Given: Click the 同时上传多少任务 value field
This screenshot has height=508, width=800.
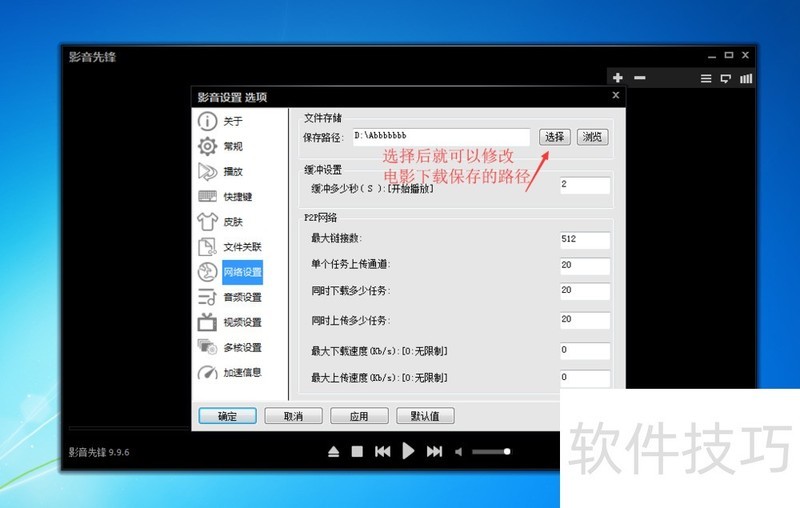Looking at the screenshot, I should point(585,320).
